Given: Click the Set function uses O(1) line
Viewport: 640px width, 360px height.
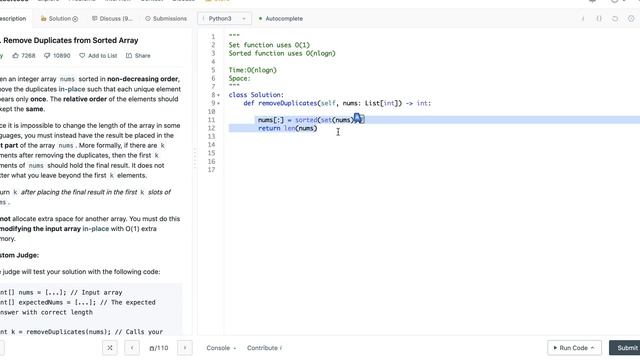Looking at the screenshot, I should tap(269, 45).
